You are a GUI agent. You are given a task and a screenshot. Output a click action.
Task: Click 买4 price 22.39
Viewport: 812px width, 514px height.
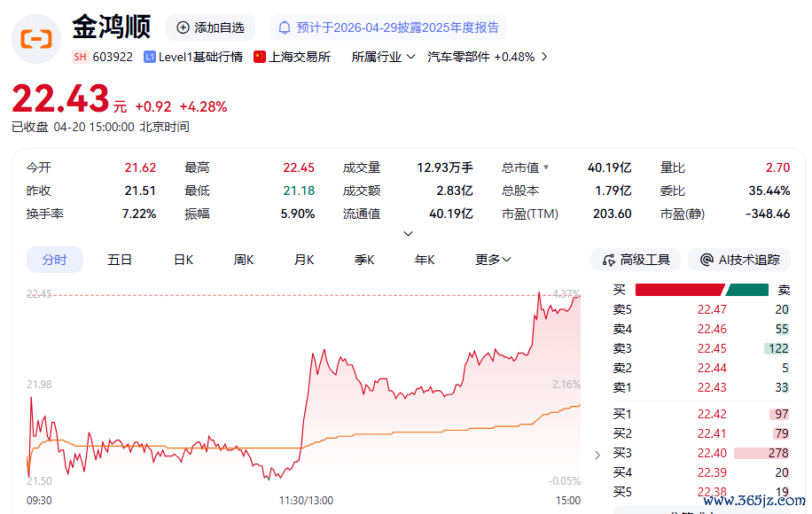tap(712, 472)
